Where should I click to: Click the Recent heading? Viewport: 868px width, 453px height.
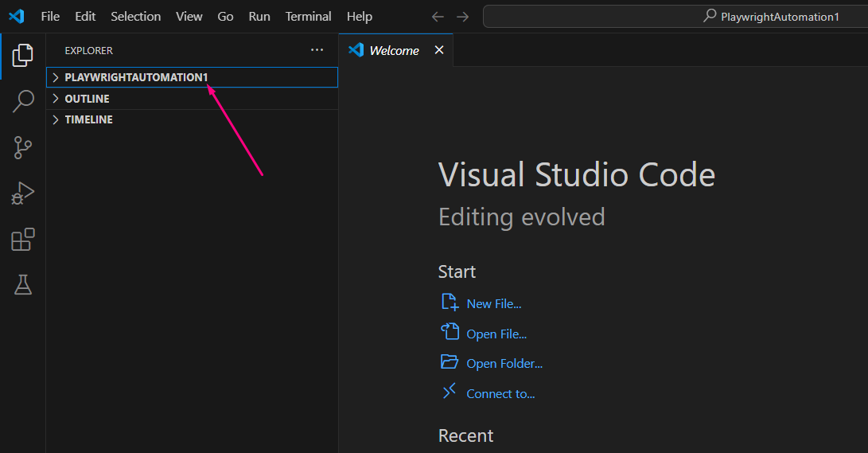[465, 435]
